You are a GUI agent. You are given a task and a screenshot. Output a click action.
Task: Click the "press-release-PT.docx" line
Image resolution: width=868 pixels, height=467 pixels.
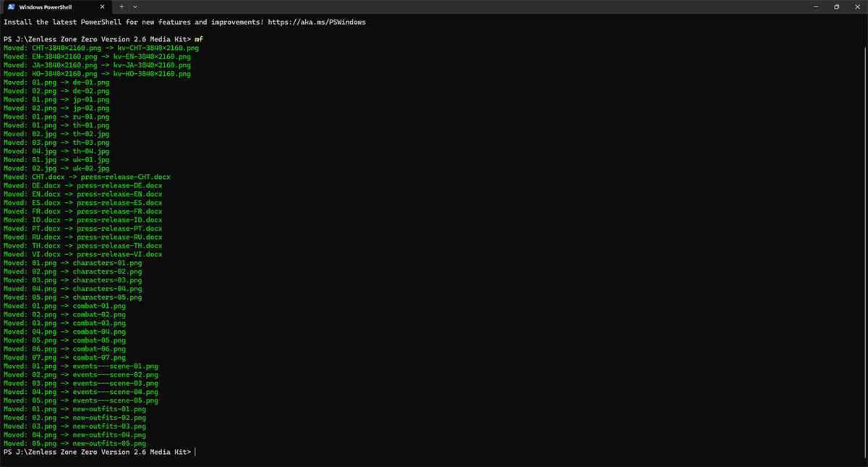(83, 229)
